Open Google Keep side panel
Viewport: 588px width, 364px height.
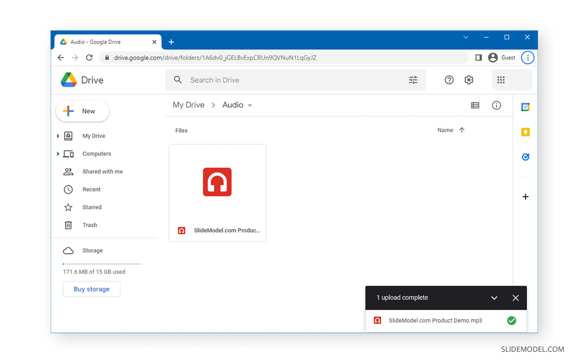point(525,132)
